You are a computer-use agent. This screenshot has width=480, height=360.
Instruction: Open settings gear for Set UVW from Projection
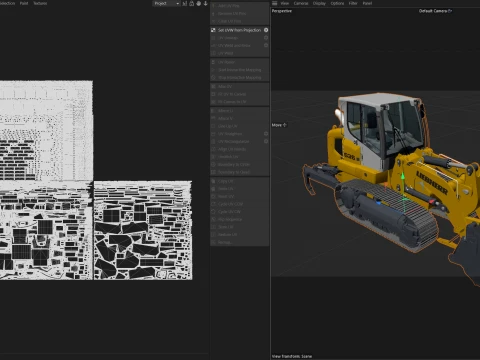coord(266,30)
